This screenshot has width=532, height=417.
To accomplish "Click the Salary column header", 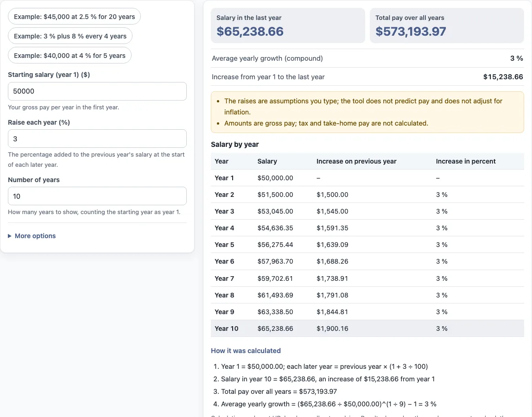I will (267, 161).
